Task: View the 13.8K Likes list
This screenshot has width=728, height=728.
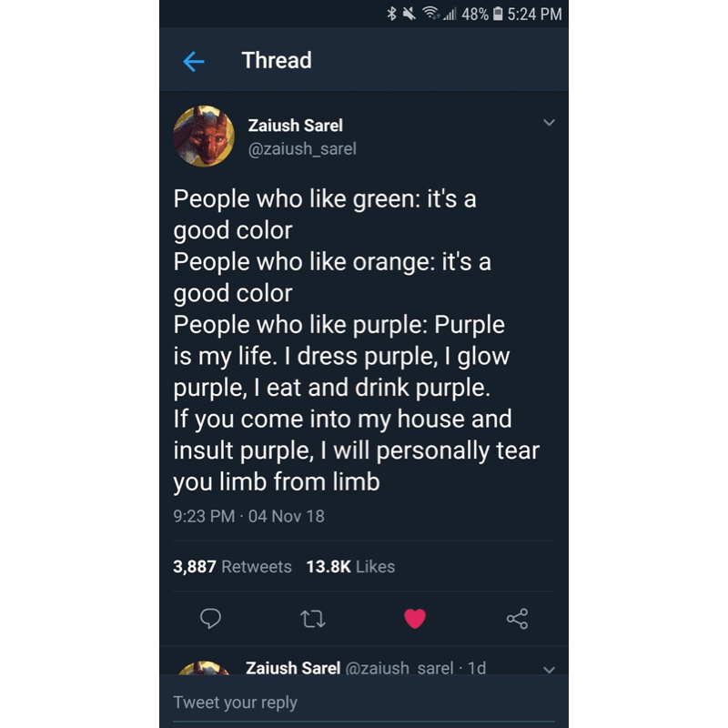Action: (x=350, y=567)
